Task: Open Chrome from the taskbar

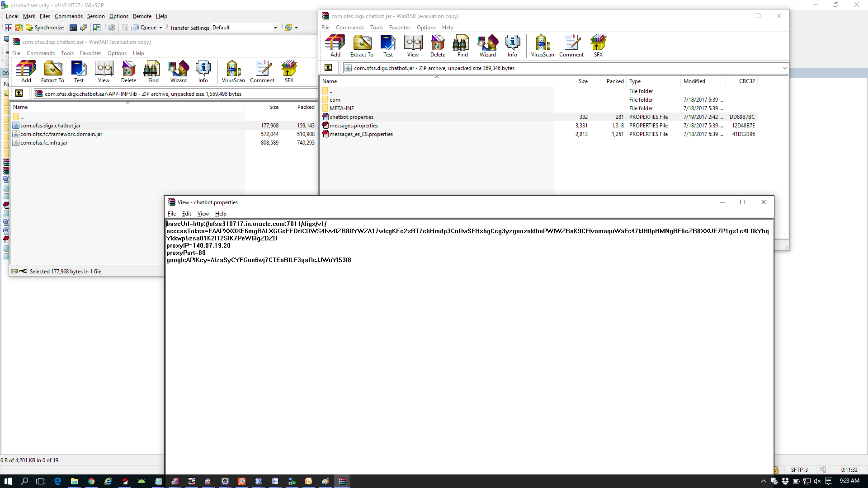Action: [91, 481]
